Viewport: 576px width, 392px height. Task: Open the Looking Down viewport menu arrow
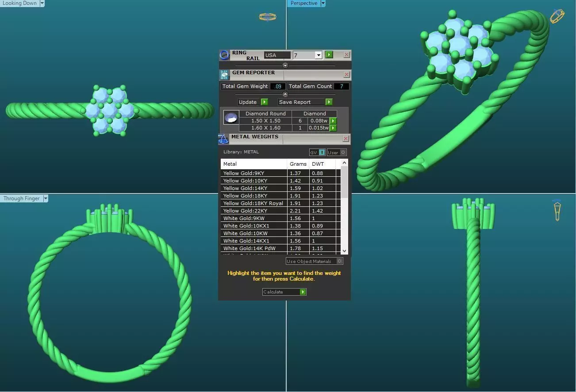(42, 3)
